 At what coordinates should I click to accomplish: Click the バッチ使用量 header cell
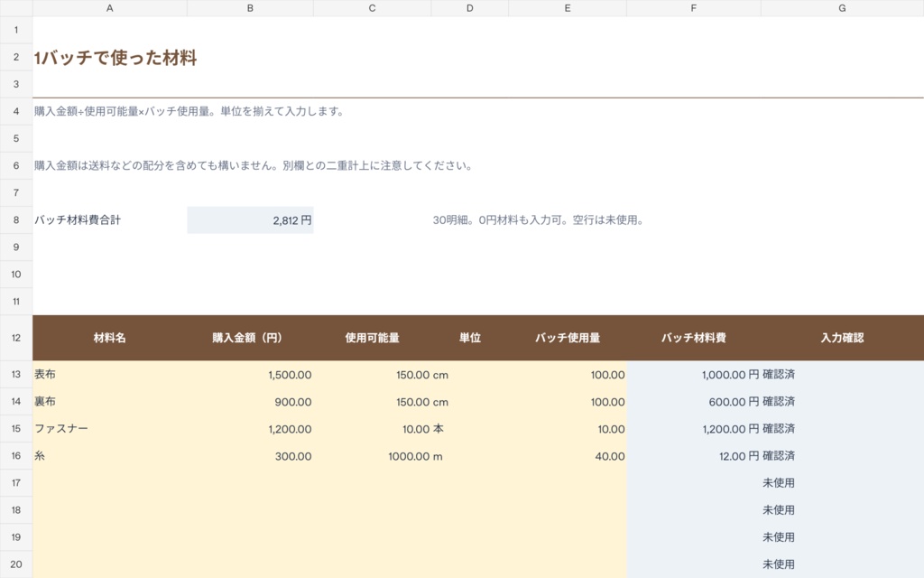point(568,338)
